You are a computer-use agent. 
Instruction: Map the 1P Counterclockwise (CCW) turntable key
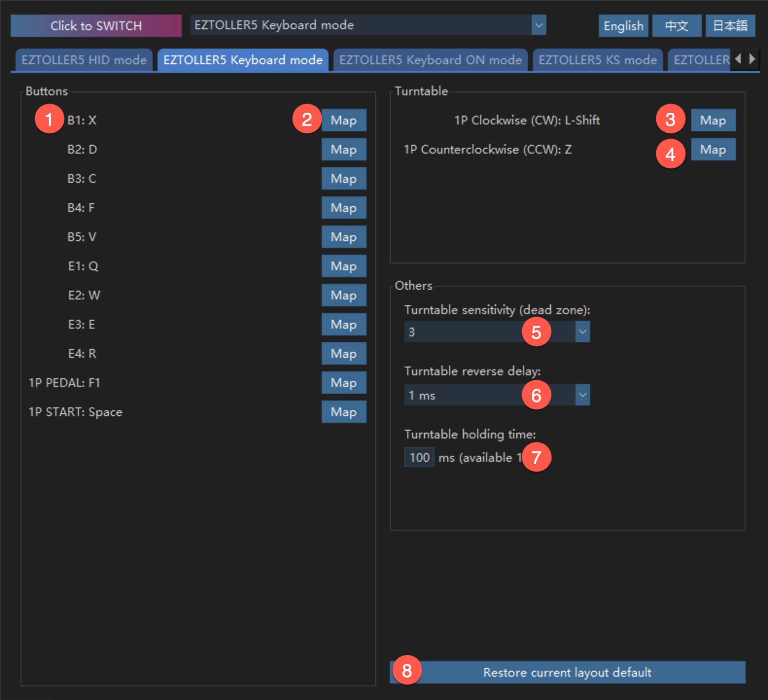[x=714, y=149]
